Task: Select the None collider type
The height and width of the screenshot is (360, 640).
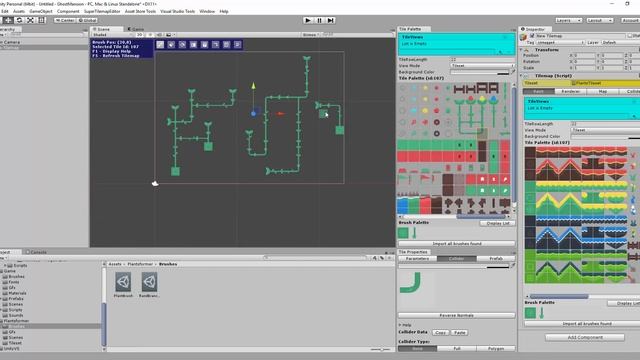Action: coord(418,349)
